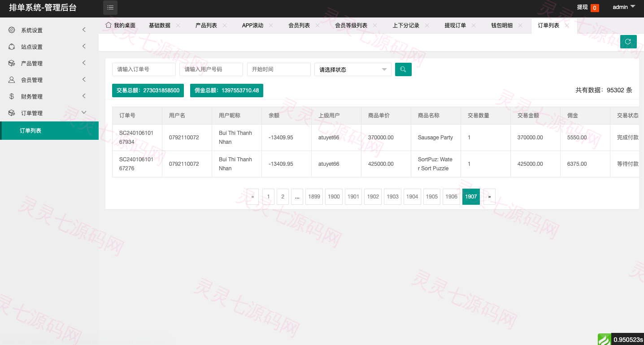The height and width of the screenshot is (345, 644).
Task: Click the green refresh icon button
Action: [628, 42]
